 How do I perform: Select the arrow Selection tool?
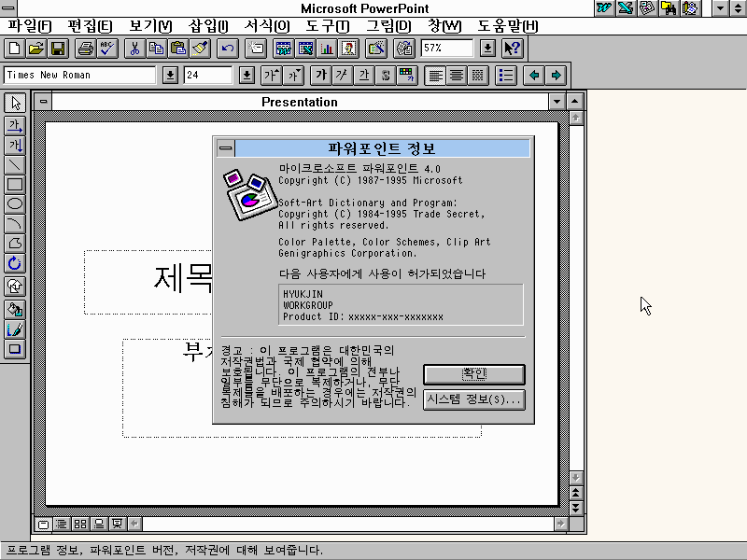15,103
